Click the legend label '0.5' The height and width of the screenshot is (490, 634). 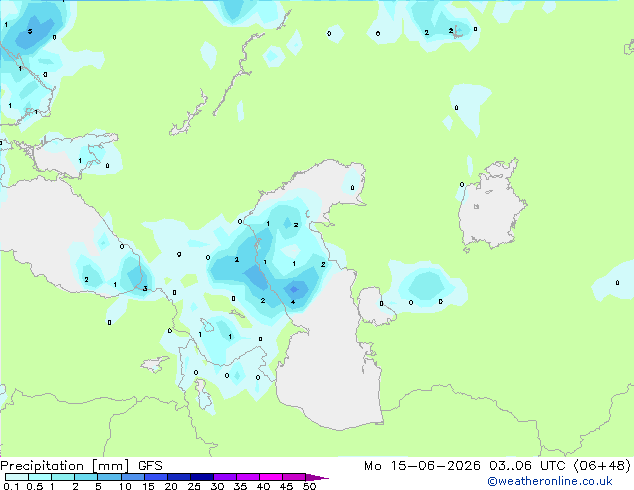coord(34,486)
